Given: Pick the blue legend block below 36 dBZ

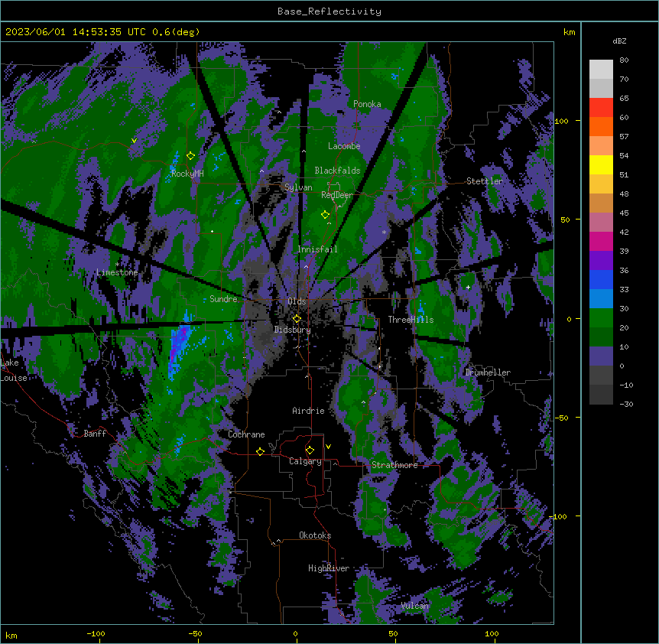Looking at the screenshot, I should (x=601, y=279).
